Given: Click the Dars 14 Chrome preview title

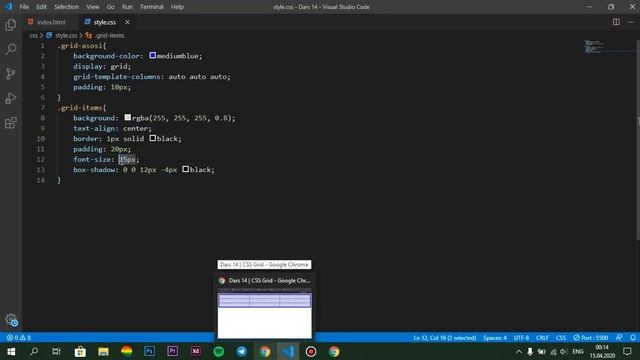Looking at the screenshot, I should click(x=269, y=280).
